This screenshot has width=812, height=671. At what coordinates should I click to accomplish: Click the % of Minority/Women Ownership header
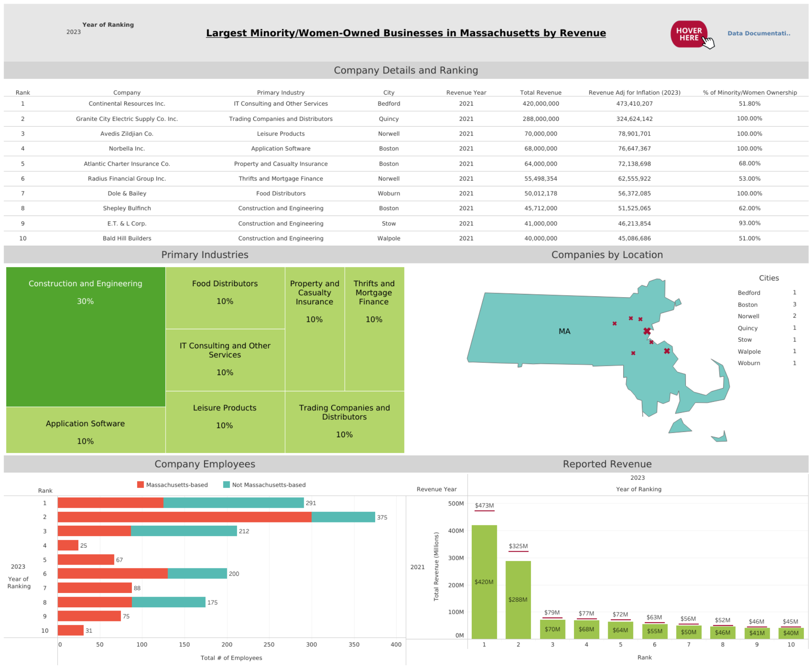pyautogui.click(x=749, y=93)
